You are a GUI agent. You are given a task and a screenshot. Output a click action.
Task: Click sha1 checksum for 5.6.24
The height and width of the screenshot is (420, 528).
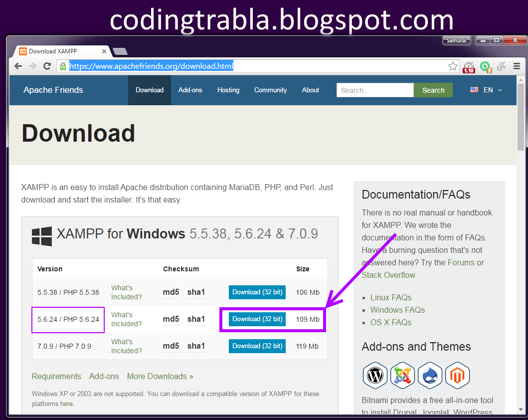tap(196, 319)
